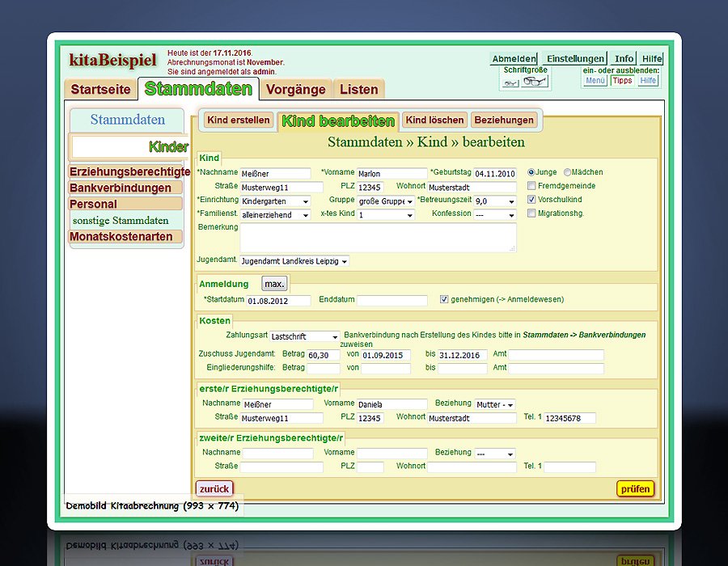Click the prüfen button
728x566 pixels.
[x=635, y=488]
